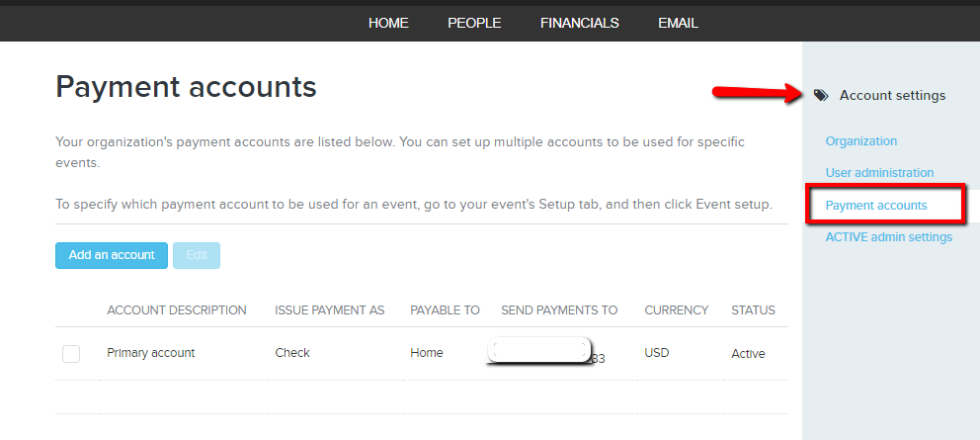Click the STATUS column header
The height and width of the screenshot is (440, 980).
(x=753, y=310)
